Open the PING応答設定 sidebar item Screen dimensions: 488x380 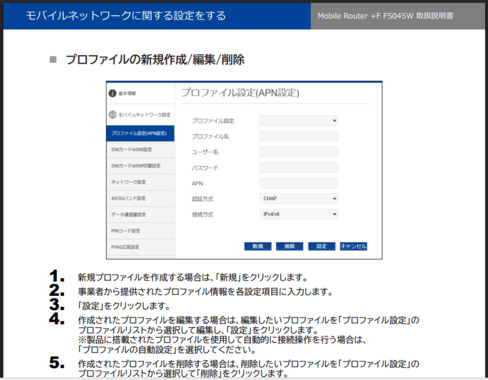pos(140,247)
